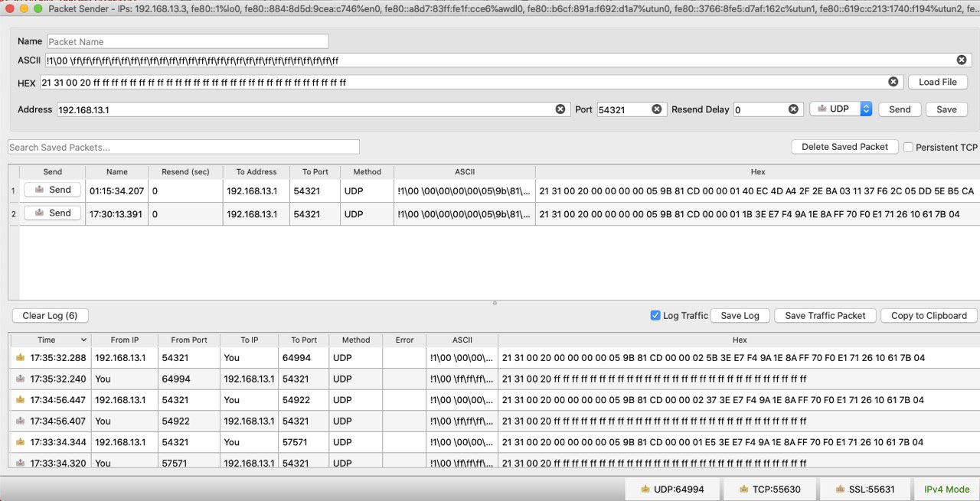Click saved packets To Address column header
This screenshot has height=501, width=980.
click(256, 172)
